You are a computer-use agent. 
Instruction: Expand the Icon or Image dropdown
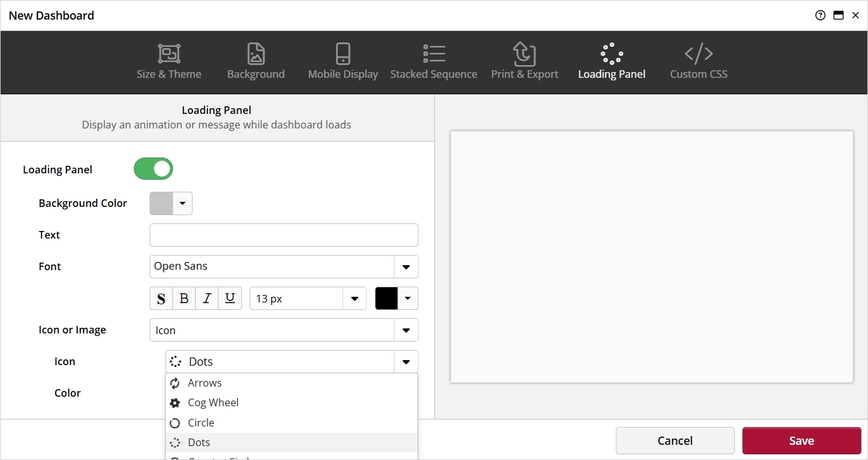point(406,330)
